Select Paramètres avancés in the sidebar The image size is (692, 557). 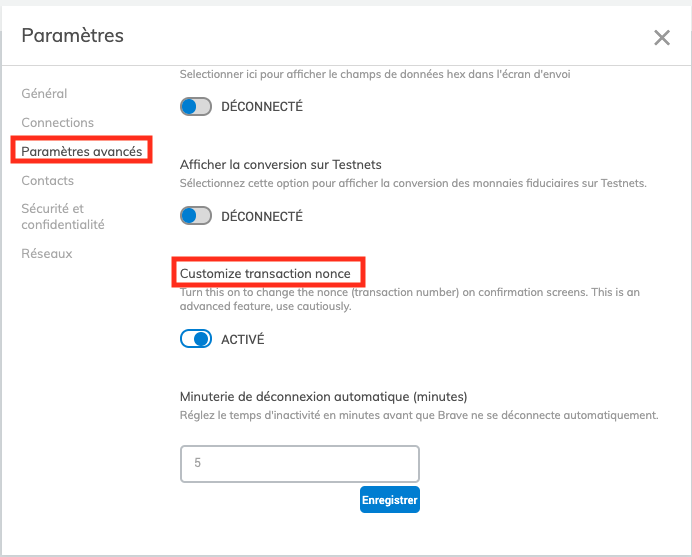(82, 151)
